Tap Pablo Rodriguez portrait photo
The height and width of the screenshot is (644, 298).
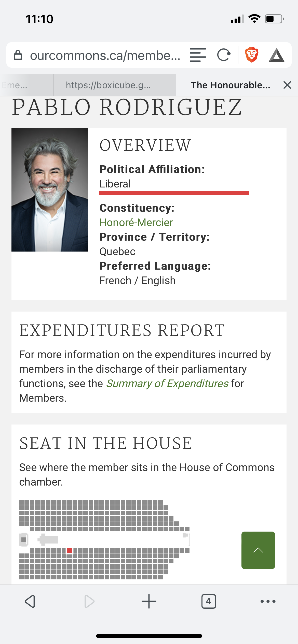50,190
